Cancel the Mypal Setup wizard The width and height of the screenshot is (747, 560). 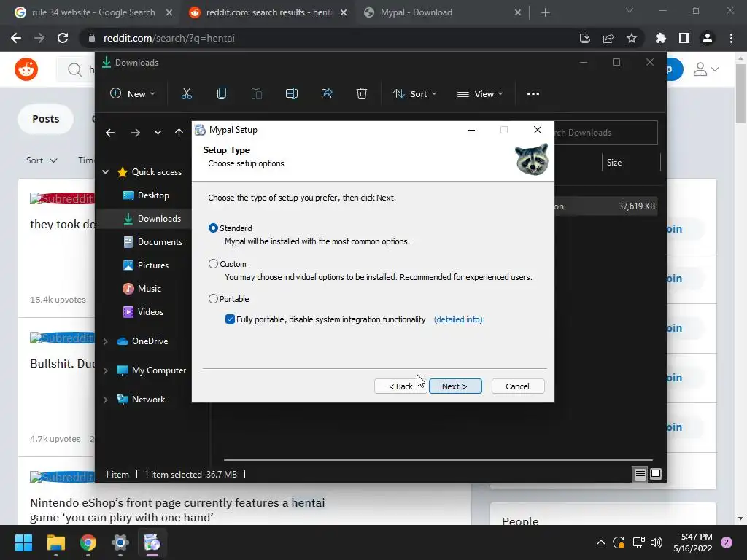click(x=517, y=386)
